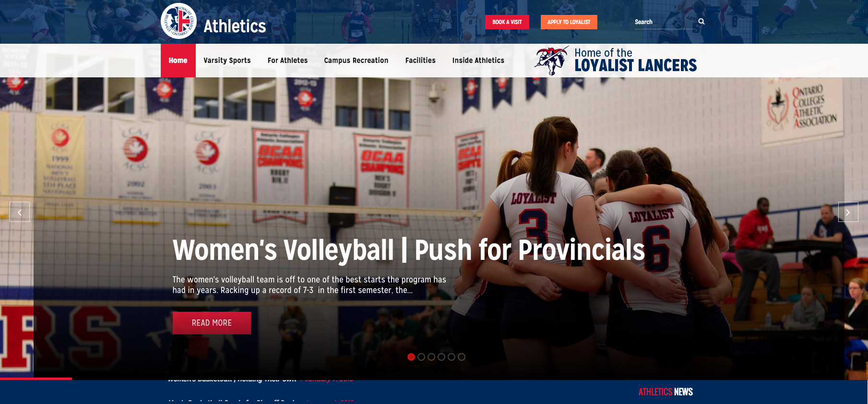Click the search magnifier icon
Screen dimensions: 868x404
pyautogui.click(x=702, y=22)
